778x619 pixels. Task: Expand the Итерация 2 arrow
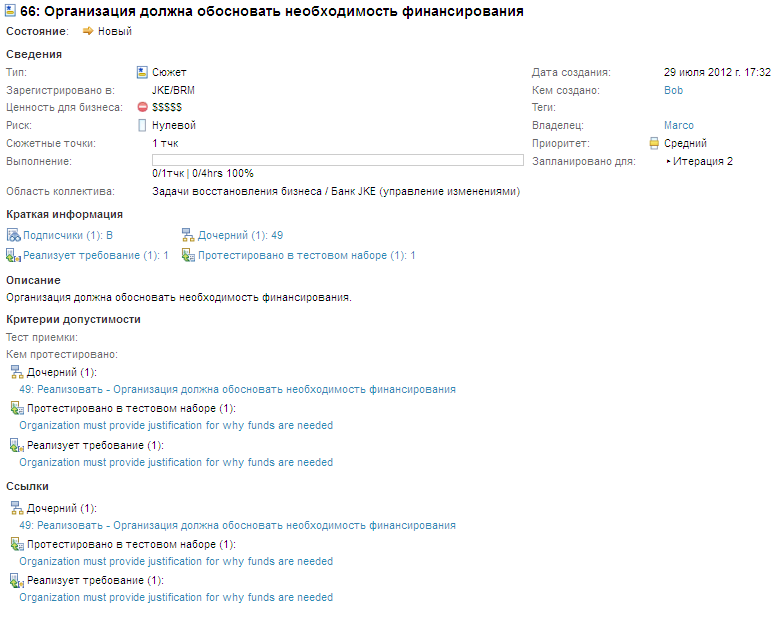(668, 161)
